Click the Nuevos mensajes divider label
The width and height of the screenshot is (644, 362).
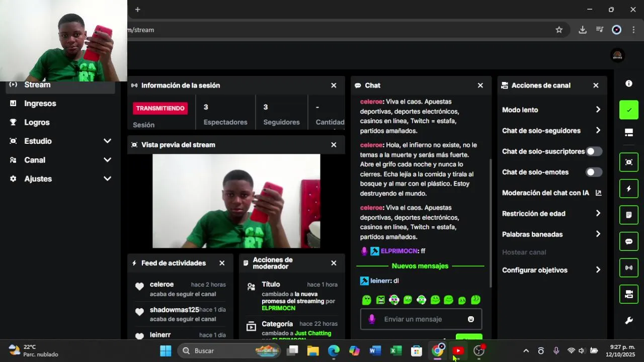click(x=420, y=266)
